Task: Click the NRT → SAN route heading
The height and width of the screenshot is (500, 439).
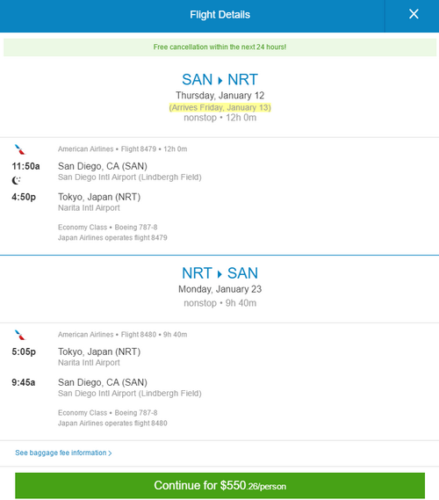Action: click(x=220, y=273)
